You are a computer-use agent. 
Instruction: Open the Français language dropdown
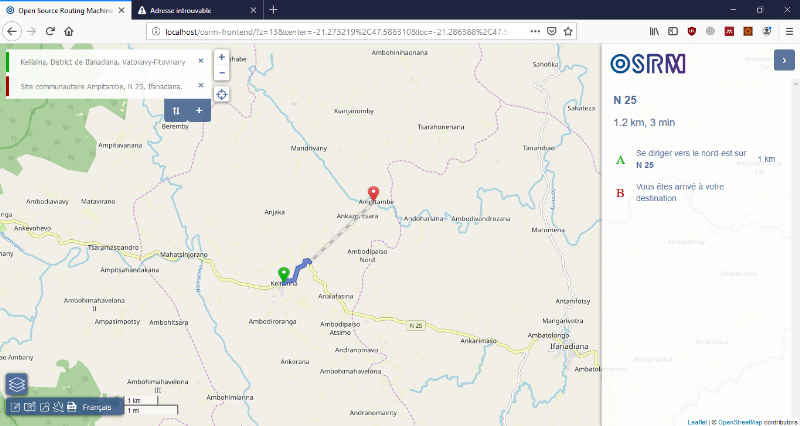(98, 407)
